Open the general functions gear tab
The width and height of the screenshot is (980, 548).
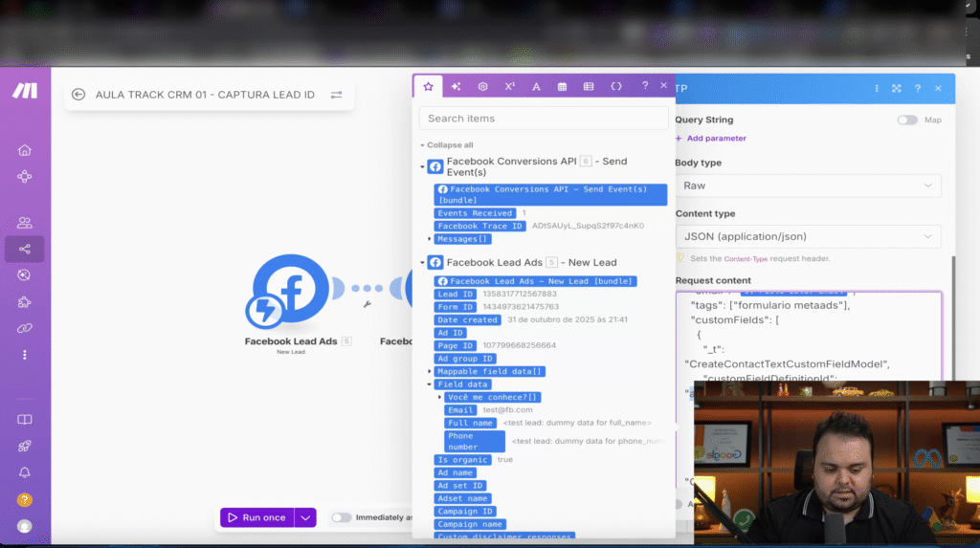tap(483, 86)
